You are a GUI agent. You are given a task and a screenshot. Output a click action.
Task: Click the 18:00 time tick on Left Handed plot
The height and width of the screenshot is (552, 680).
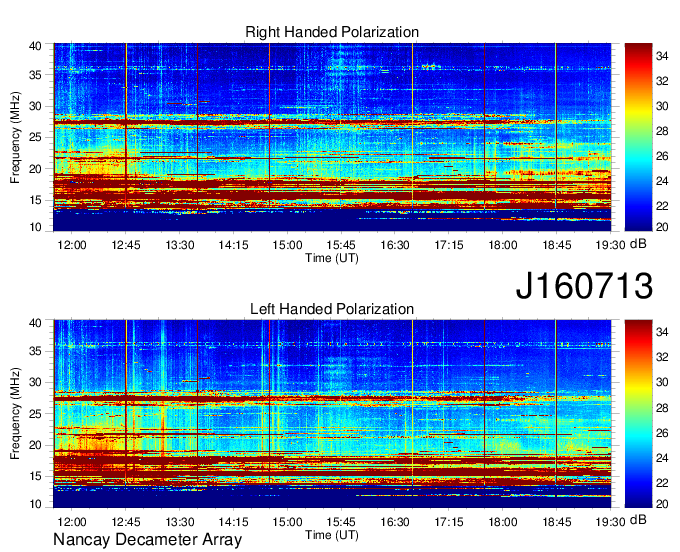coord(503,522)
